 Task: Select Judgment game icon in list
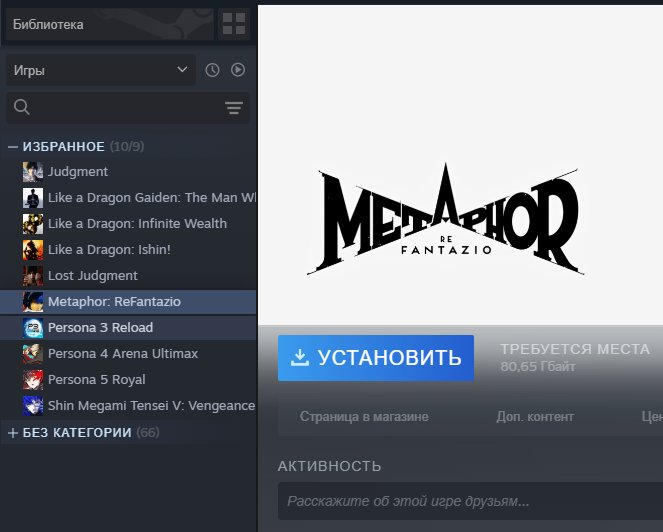pos(33,172)
